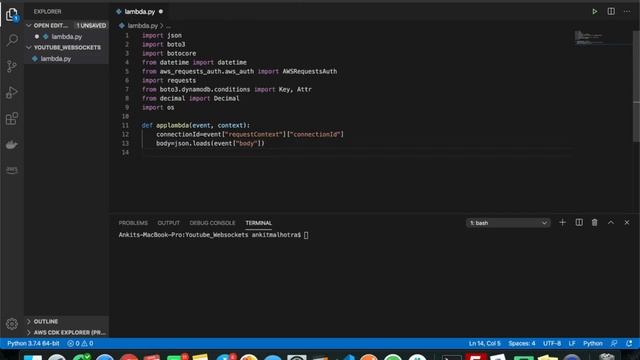Open the feedback icon in status bar

click(x=614, y=343)
